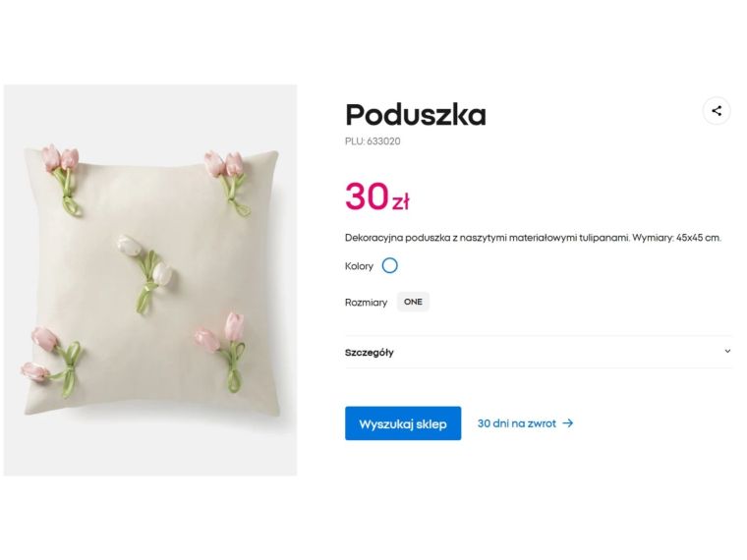Choose the ONE size option
747x560 pixels.
[x=413, y=302]
